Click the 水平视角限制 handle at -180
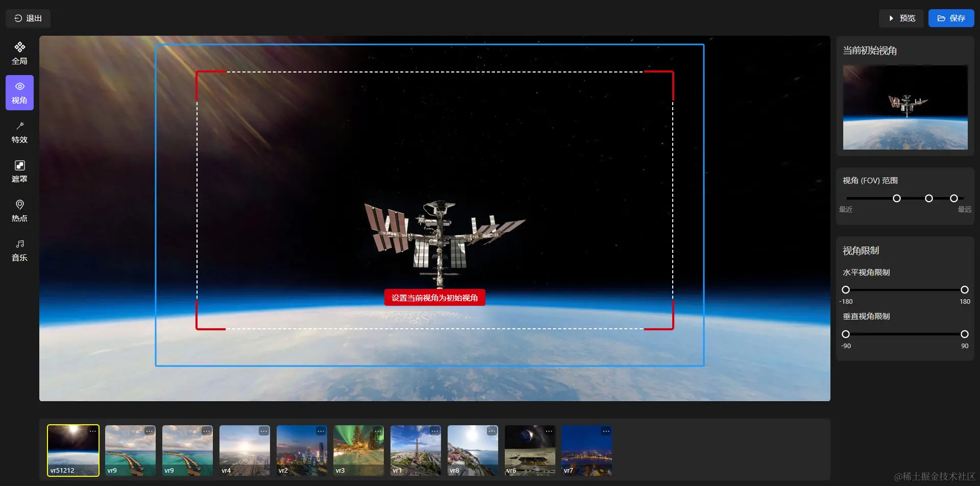The image size is (980, 486). click(846, 290)
